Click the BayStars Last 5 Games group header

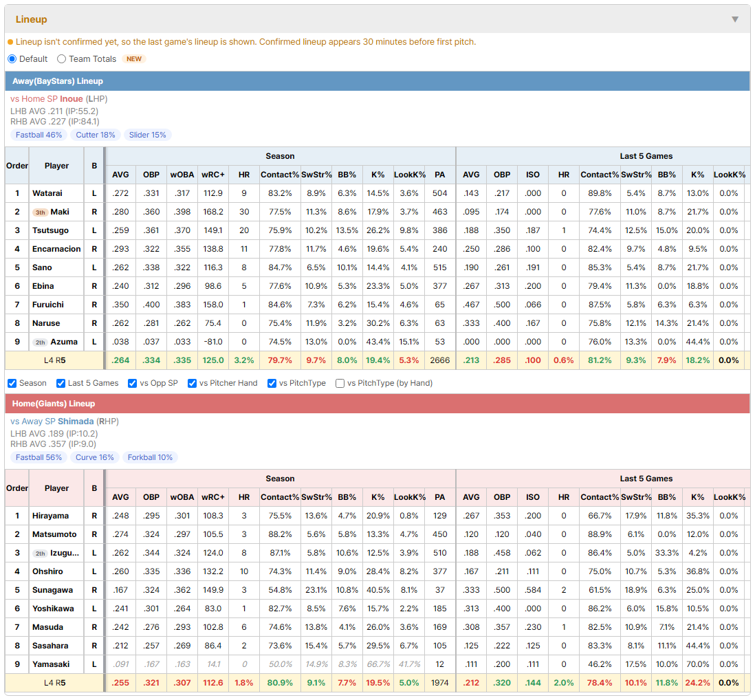pyautogui.click(x=646, y=156)
